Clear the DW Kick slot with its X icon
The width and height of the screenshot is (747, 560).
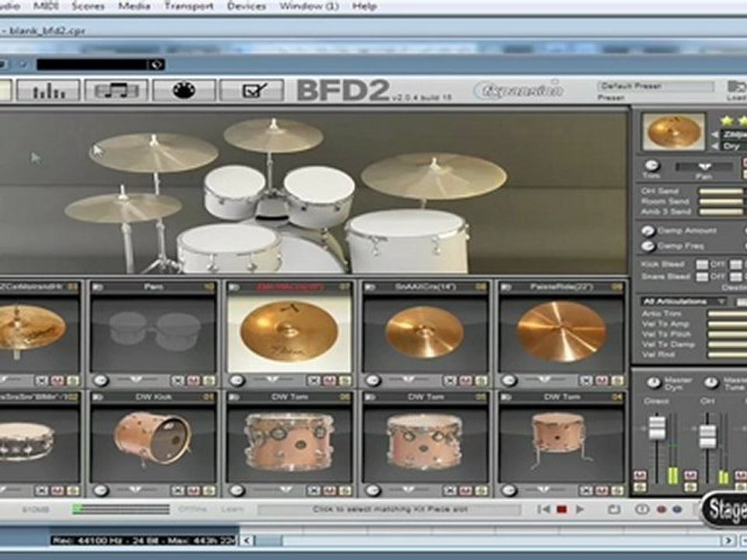(x=178, y=490)
